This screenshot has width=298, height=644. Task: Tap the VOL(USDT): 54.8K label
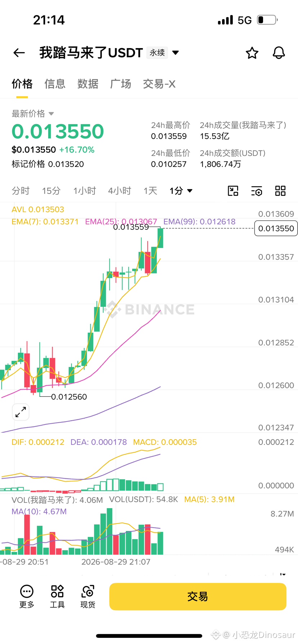coord(144,500)
